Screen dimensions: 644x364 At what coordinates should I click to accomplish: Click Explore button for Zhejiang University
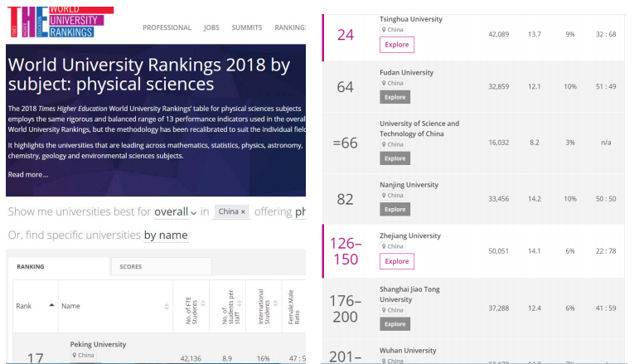(397, 261)
